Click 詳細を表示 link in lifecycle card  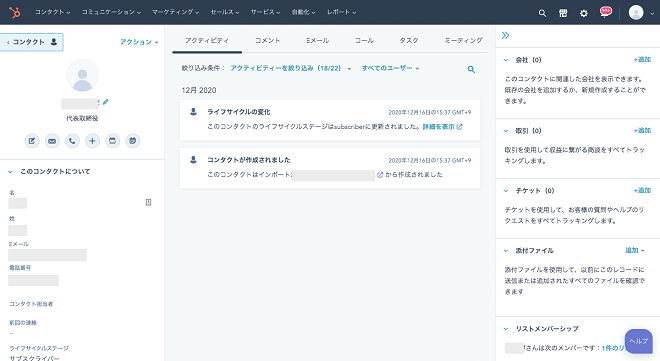(442, 127)
